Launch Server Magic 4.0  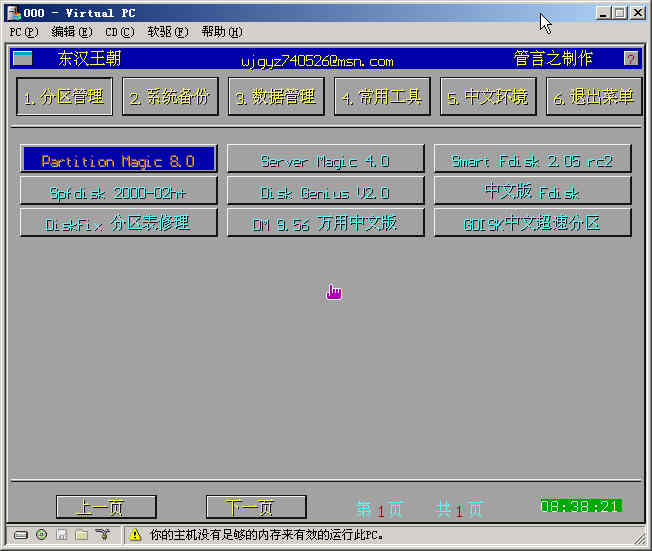click(326, 158)
